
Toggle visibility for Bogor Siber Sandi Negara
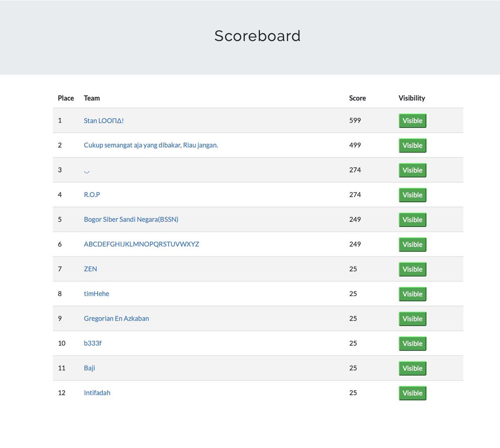[412, 220]
